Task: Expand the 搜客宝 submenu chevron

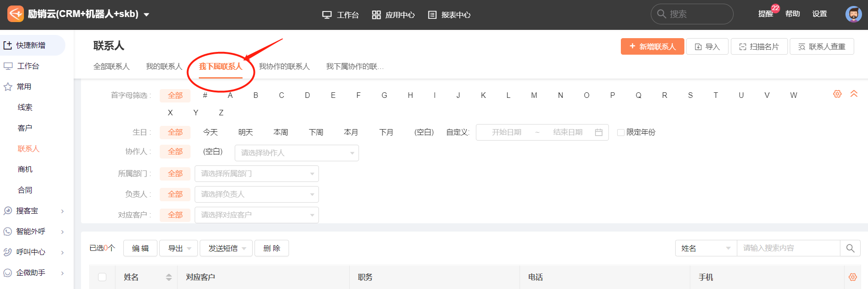Action: click(63, 211)
